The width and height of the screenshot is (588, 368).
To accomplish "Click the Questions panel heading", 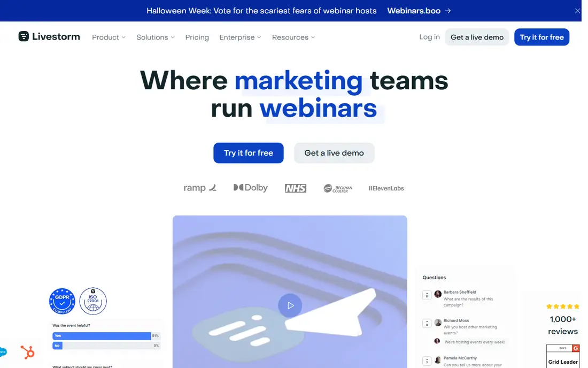I will pyautogui.click(x=434, y=278).
